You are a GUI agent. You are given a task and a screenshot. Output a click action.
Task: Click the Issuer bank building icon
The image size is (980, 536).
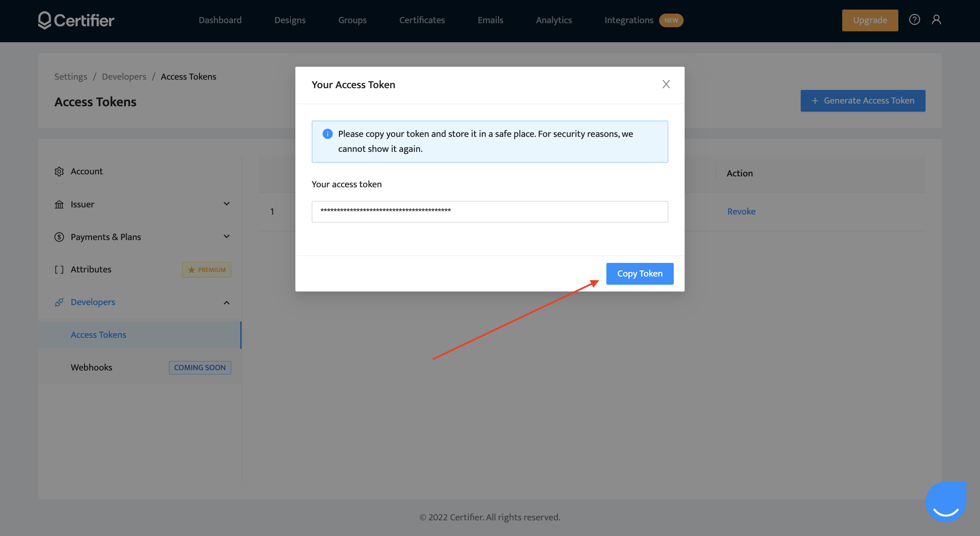(x=59, y=204)
